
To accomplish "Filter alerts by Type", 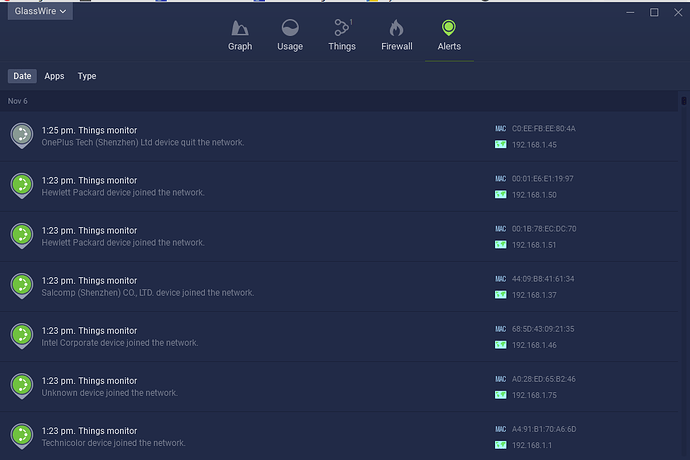I will [87, 76].
